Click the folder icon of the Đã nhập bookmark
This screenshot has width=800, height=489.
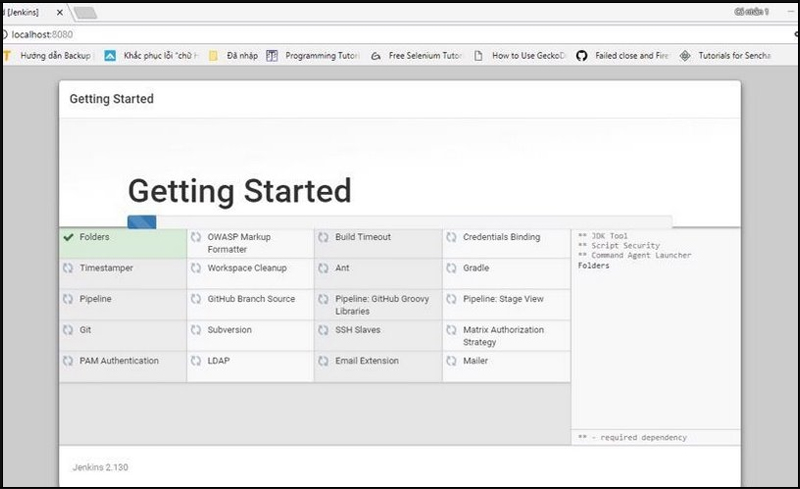point(213,56)
